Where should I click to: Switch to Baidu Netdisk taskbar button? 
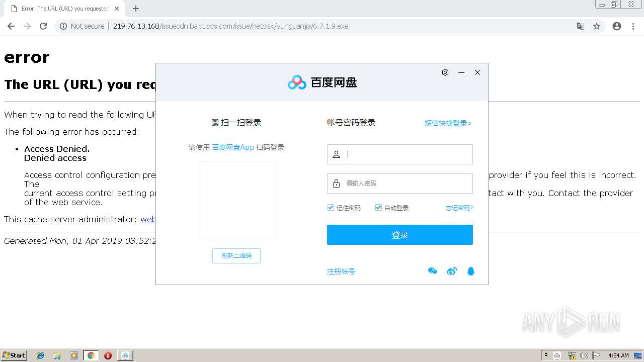125,355
